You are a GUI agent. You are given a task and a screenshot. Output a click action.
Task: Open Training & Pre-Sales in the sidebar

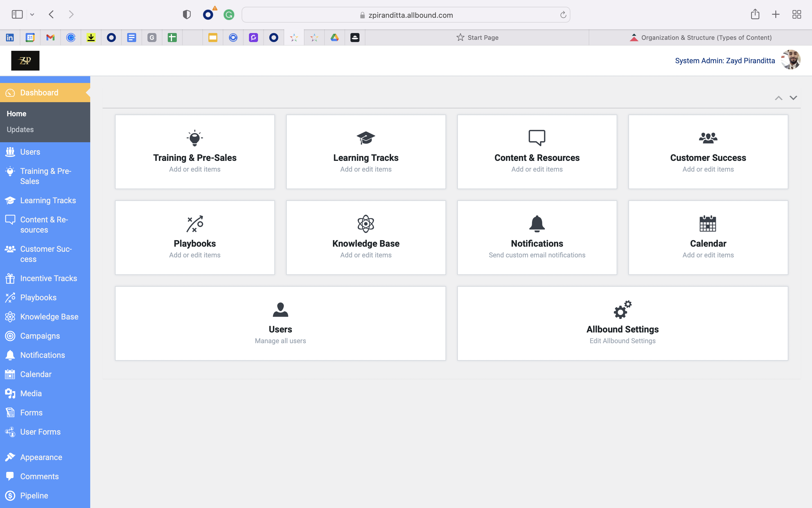45,176
